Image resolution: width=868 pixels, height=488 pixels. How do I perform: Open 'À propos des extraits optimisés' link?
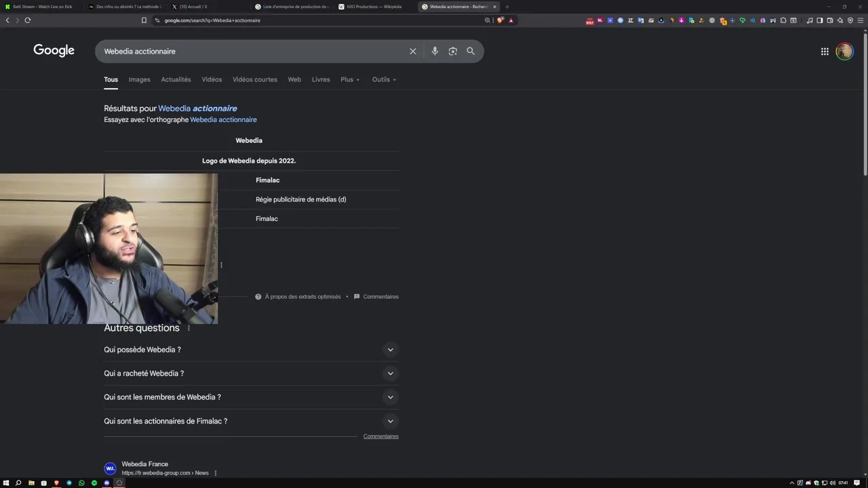302,297
